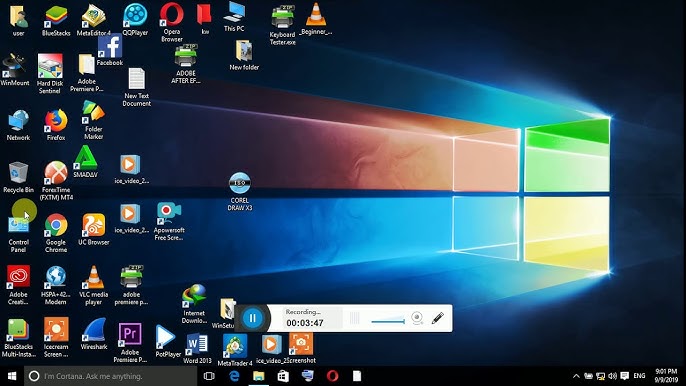
Task: Select the Control Panel desktop icon
Action: 18,235
